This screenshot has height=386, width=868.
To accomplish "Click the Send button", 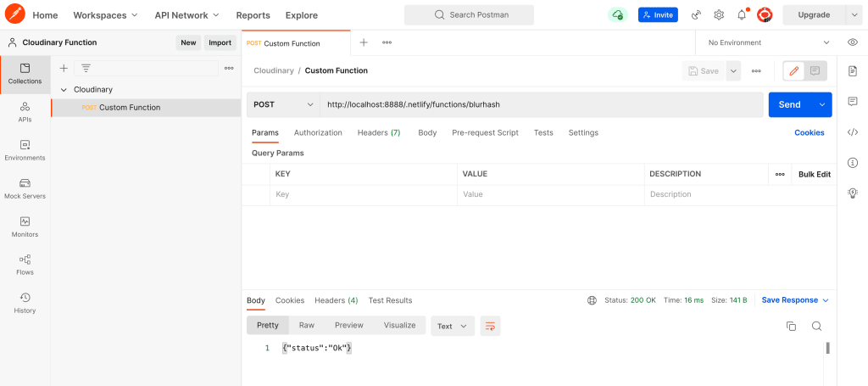I will (x=790, y=104).
